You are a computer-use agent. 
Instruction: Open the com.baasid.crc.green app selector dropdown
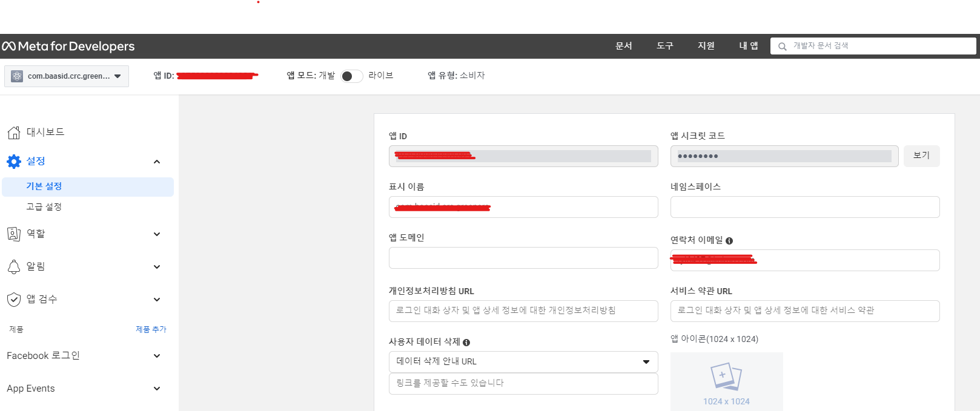pyautogui.click(x=67, y=76)
